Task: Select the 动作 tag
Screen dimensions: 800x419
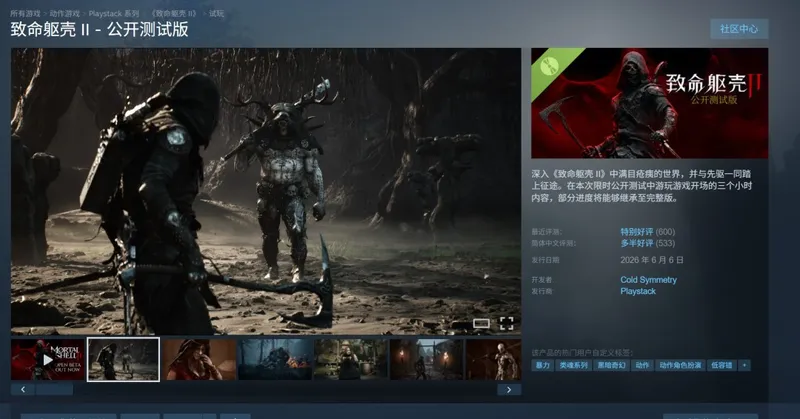Action: pyautogui.click(x=642, y=365)
